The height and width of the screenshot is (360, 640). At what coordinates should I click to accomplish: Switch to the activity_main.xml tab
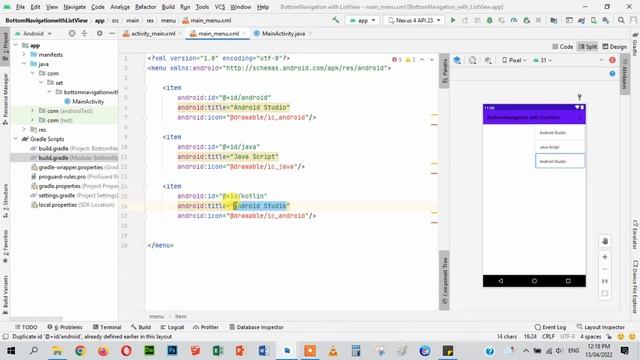click(x=152, y=33)
